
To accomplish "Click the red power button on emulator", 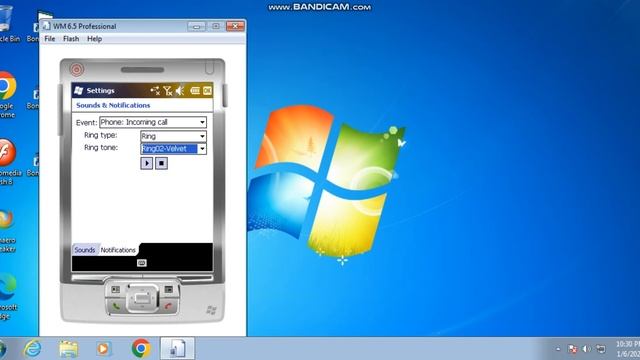I will point(76,69).
